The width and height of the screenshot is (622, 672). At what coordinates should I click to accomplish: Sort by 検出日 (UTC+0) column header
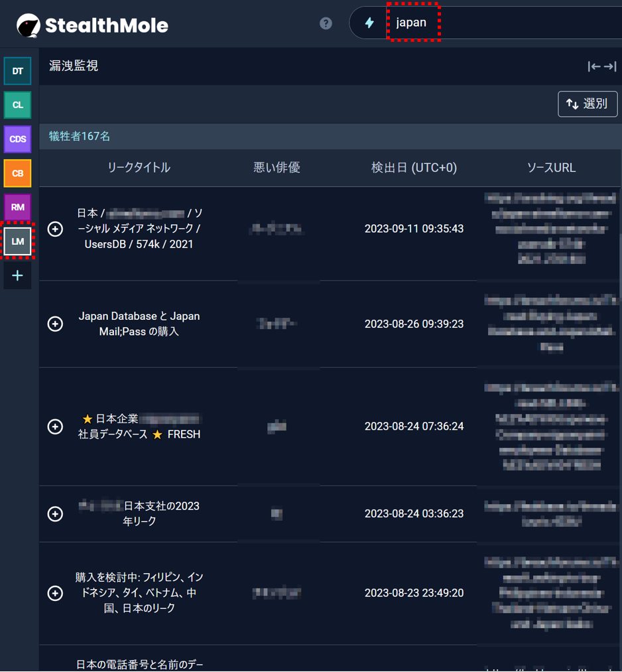[414, 168]
